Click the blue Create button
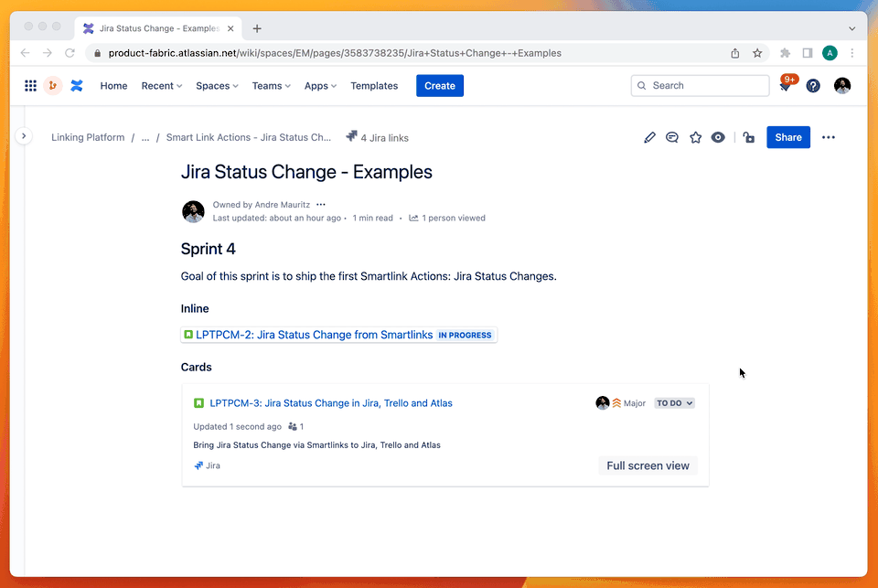878x588 pixels. click(440, 86)
